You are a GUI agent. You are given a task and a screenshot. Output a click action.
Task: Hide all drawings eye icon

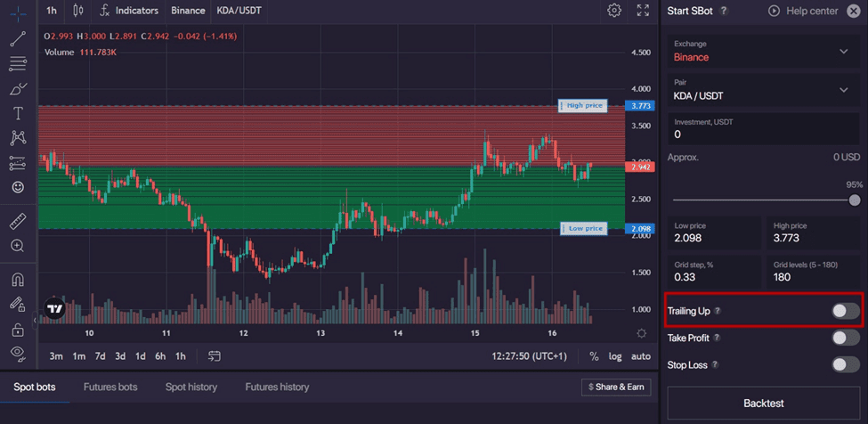(18, 353)
